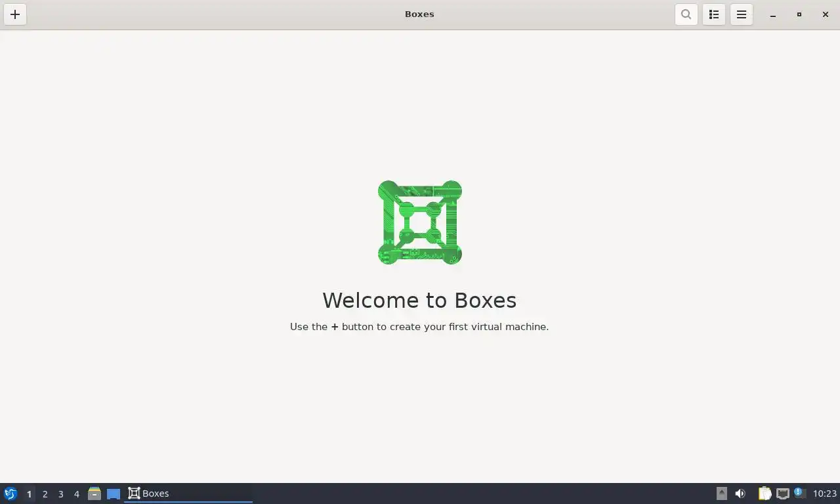Open the volume speaker tray icon

click(740, 493)
